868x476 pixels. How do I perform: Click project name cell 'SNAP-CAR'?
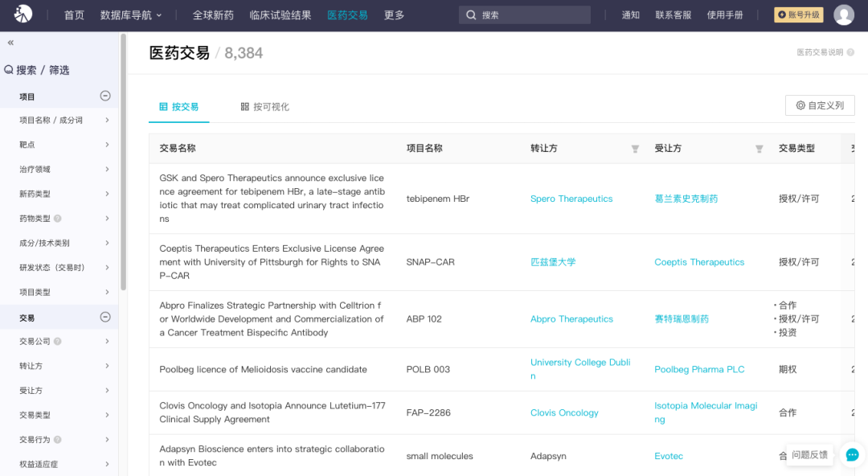[430, 262]
